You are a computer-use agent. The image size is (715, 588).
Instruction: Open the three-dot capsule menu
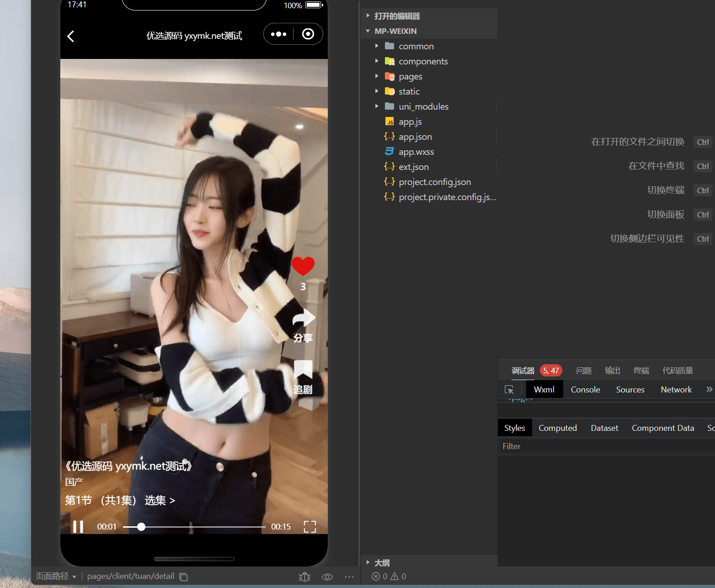click(x=278, y=34)
